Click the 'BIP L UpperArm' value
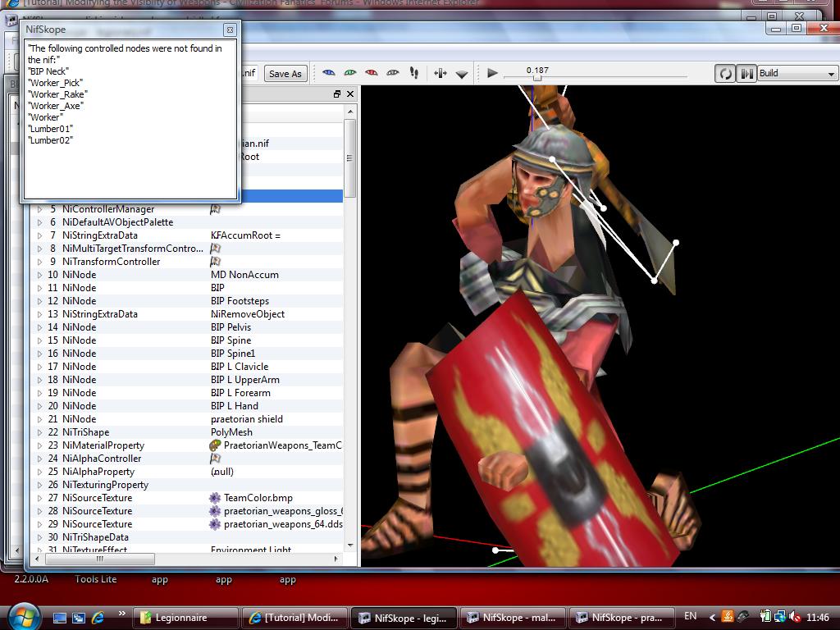 click(244, 380)
